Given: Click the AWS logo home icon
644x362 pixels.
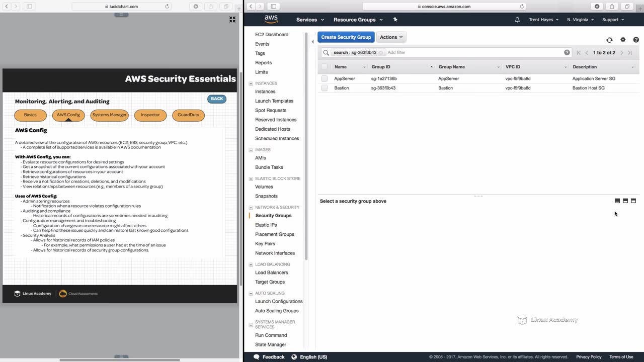Looking at the screenshot, I should pos(271,19).
